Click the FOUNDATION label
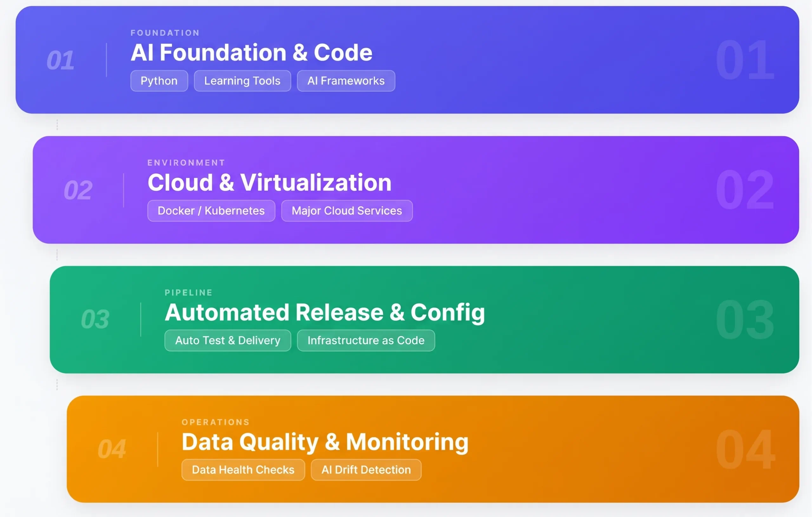Viewport: 812px width, 517px height. 165,33
